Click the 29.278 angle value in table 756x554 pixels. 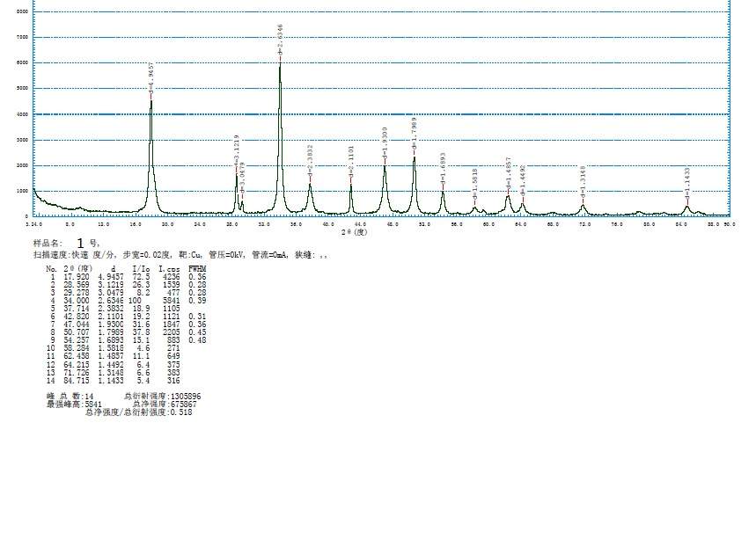[x=77, y=293]
